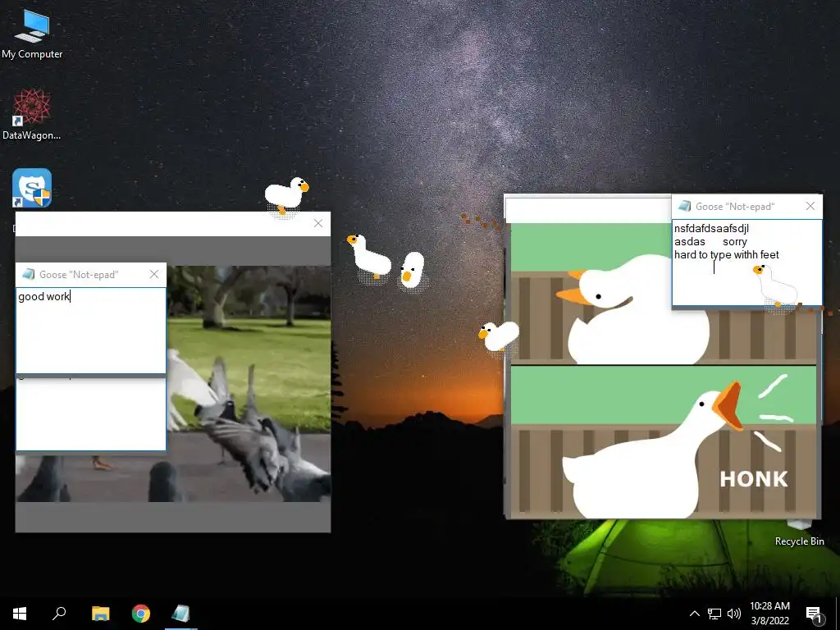Click the word 'sorry' in the notepad
The width and height of the screenshot is (840, 630).
point(734,242)
